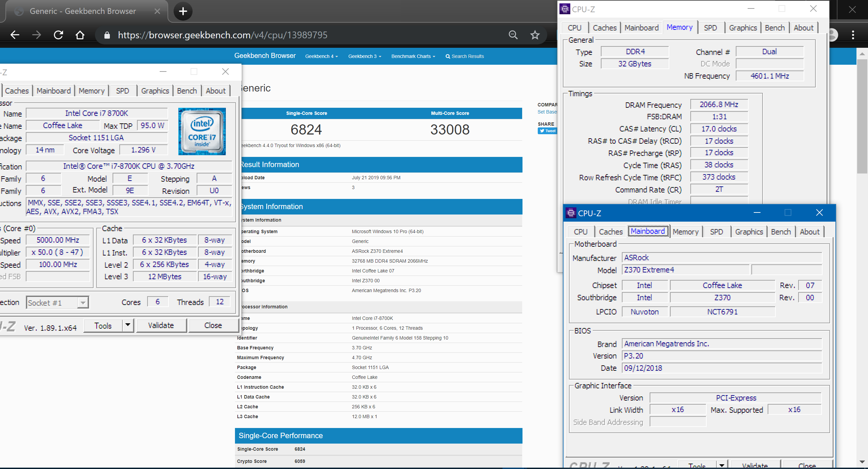
Task: Click the Geekbench Browser brand link
Action: tap(265, 56)
